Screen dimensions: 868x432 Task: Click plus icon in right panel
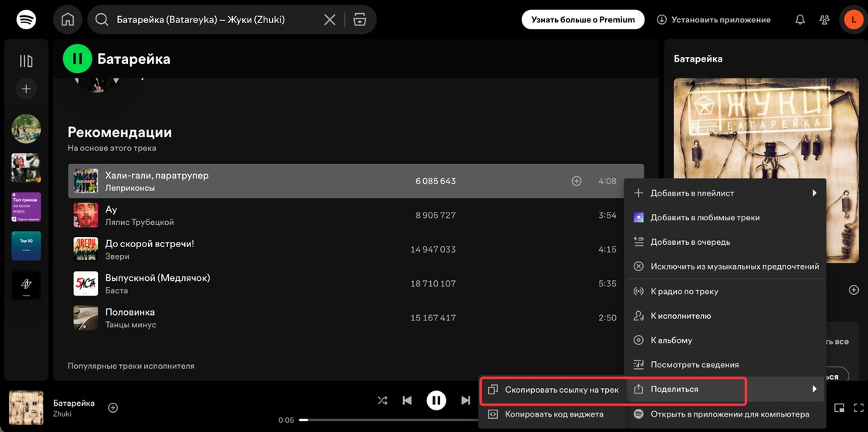[x=853, y=290]
